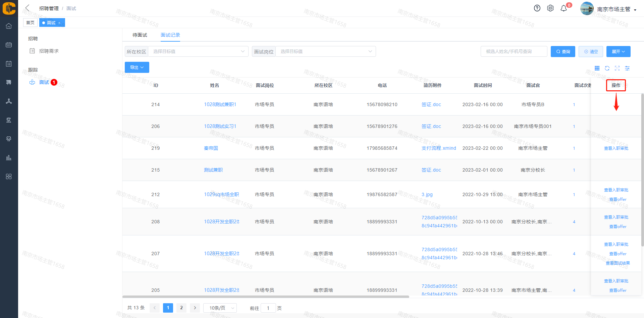Toggle fullscreen mode for the table
The width and height of the screenshot is (644, 318).
pos(617,68)
